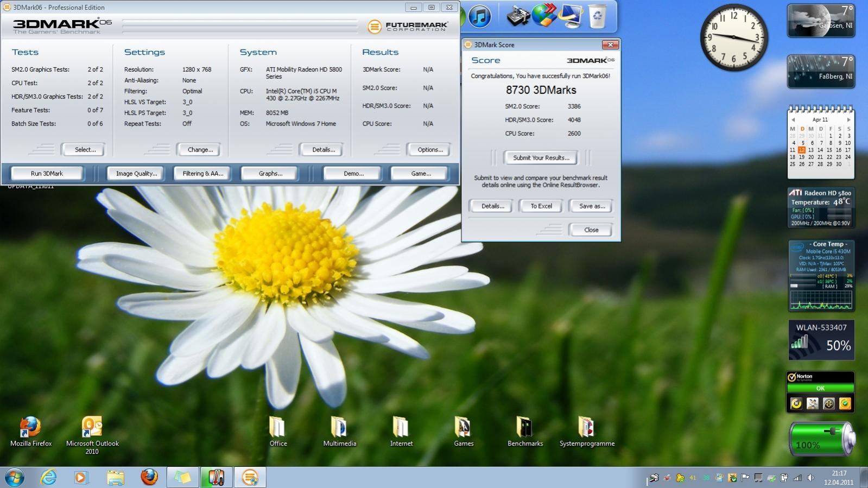Screen dimensions: 868x488
Task: Launch Game... mode
Action: [x=421, y=174]
